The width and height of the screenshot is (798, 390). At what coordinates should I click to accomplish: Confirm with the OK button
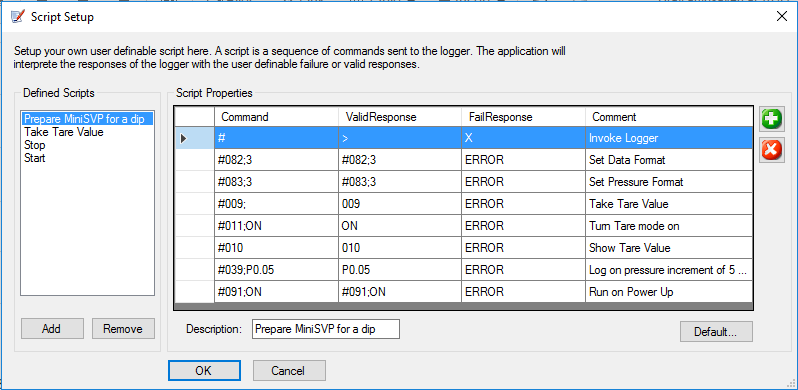[x=204, y=371]
